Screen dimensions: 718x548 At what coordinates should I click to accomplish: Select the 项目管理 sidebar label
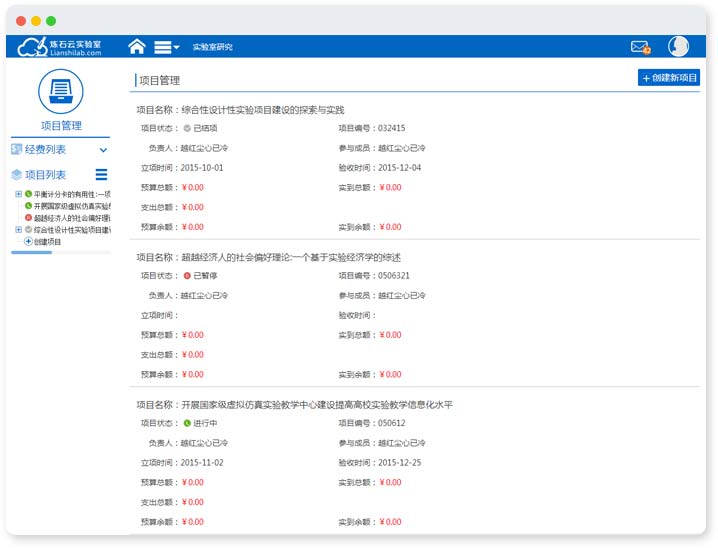61,125
